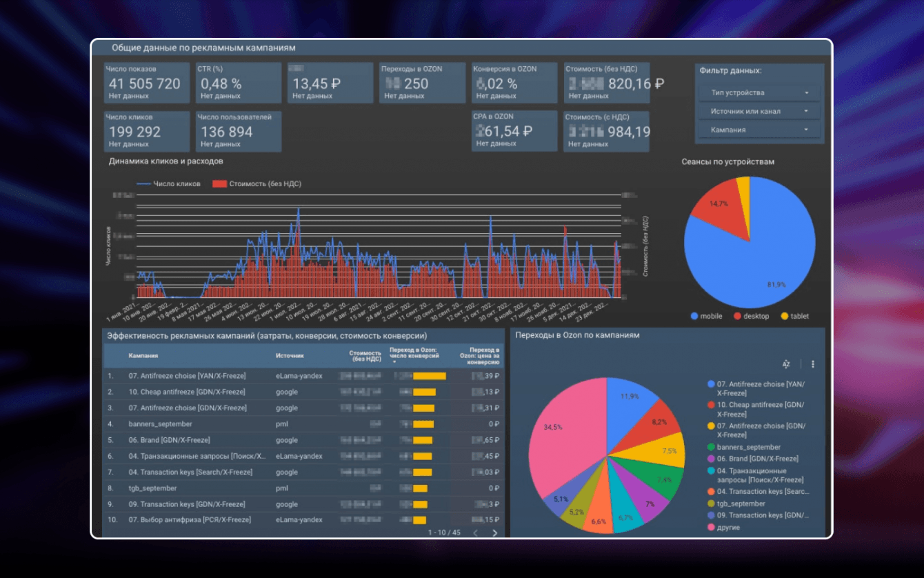Click the Сеансы по устройствам chart title
This screenshot has height=578, width=924.
click(727, 162)
